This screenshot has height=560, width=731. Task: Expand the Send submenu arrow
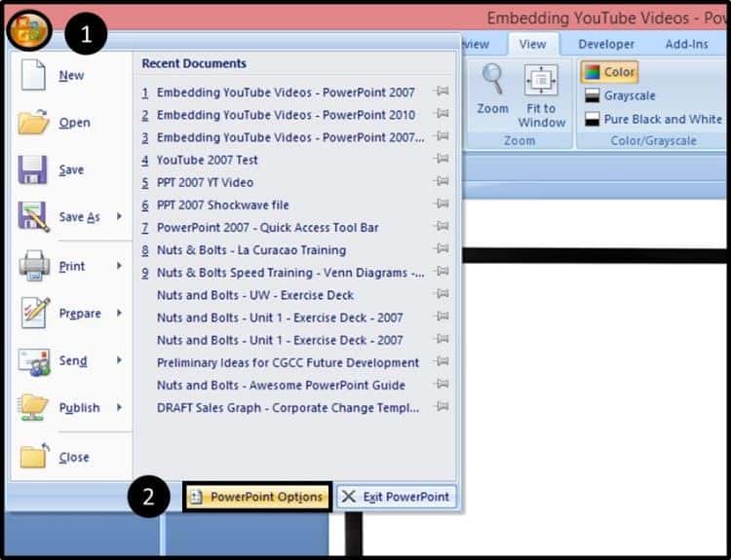click(119, 360)
